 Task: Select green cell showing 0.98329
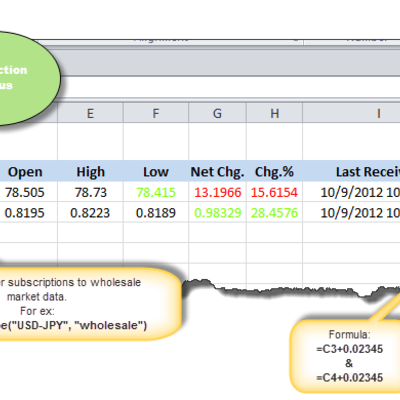pos(217,212)
